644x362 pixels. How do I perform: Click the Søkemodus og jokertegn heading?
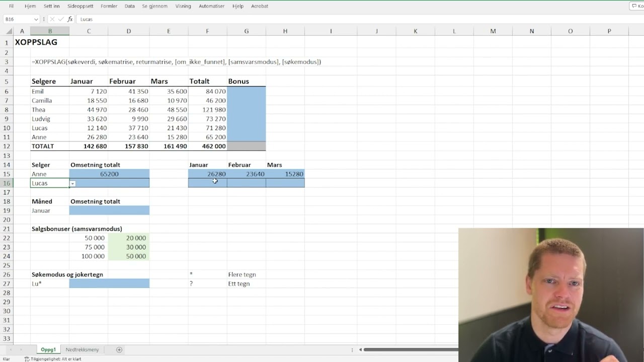[67, 275]
